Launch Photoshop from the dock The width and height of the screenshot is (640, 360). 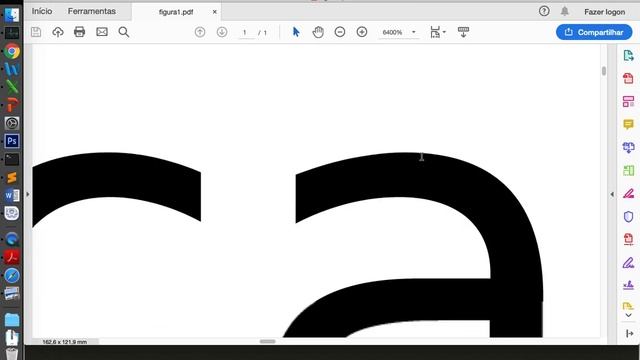[12, 141]
